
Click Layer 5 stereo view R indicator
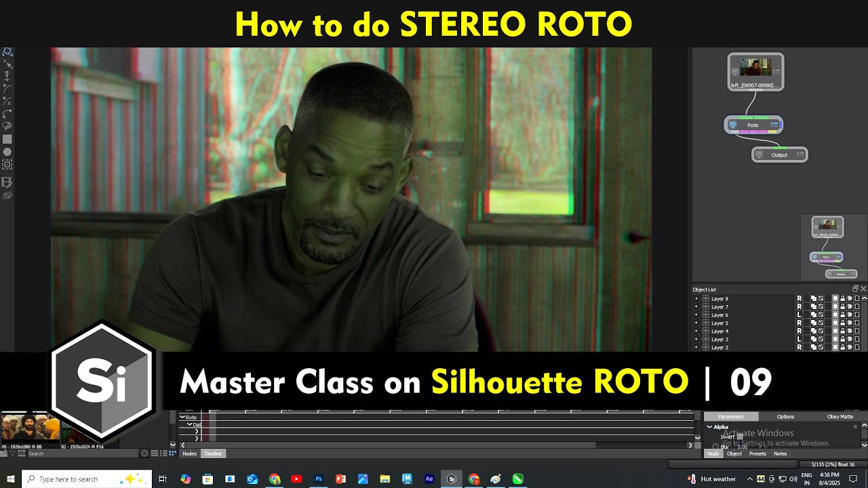pos(800,323)
